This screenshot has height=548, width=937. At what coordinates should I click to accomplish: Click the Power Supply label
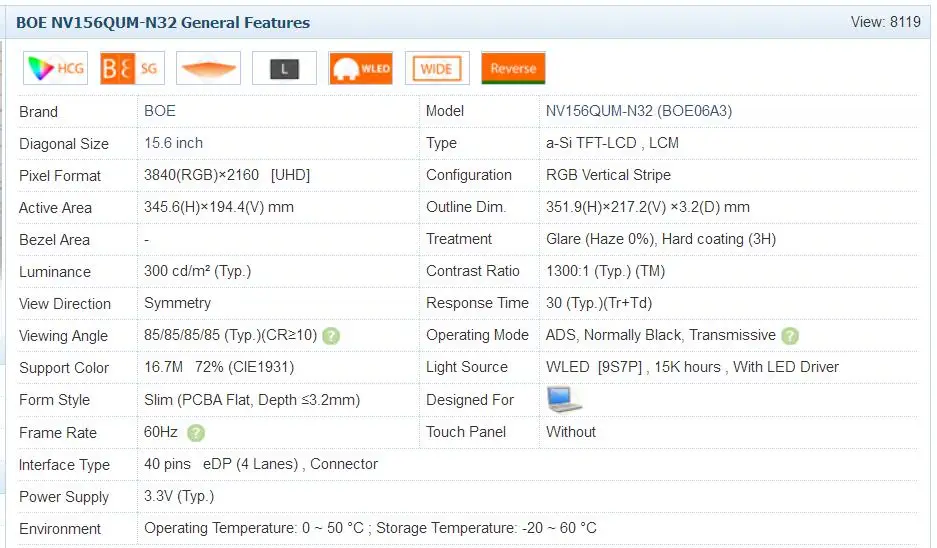tap(64, 497)
